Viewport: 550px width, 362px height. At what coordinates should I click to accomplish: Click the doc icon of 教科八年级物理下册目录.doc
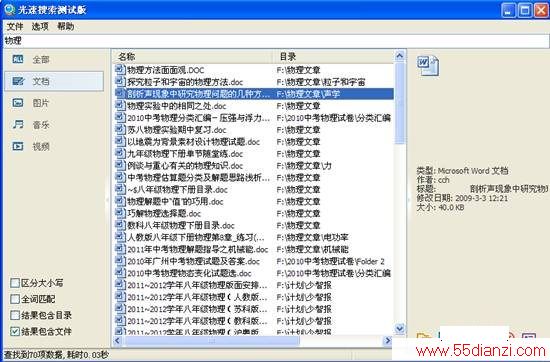120,225
